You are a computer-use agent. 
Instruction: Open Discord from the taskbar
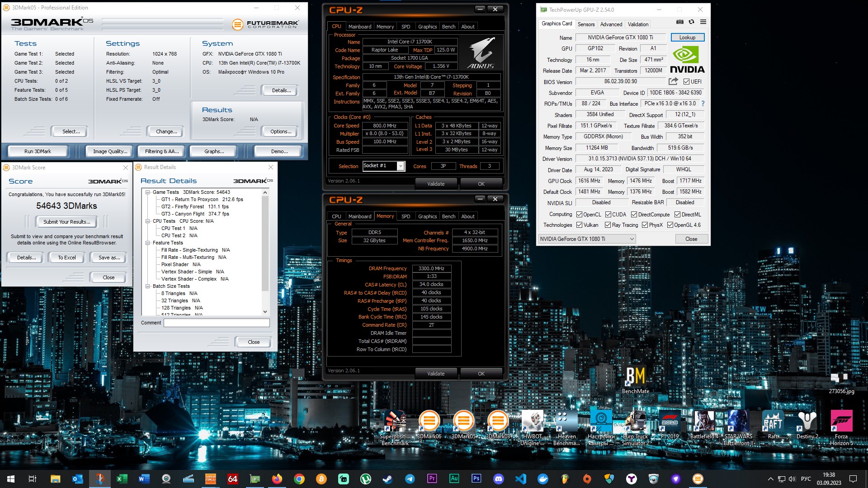point(498,479)
